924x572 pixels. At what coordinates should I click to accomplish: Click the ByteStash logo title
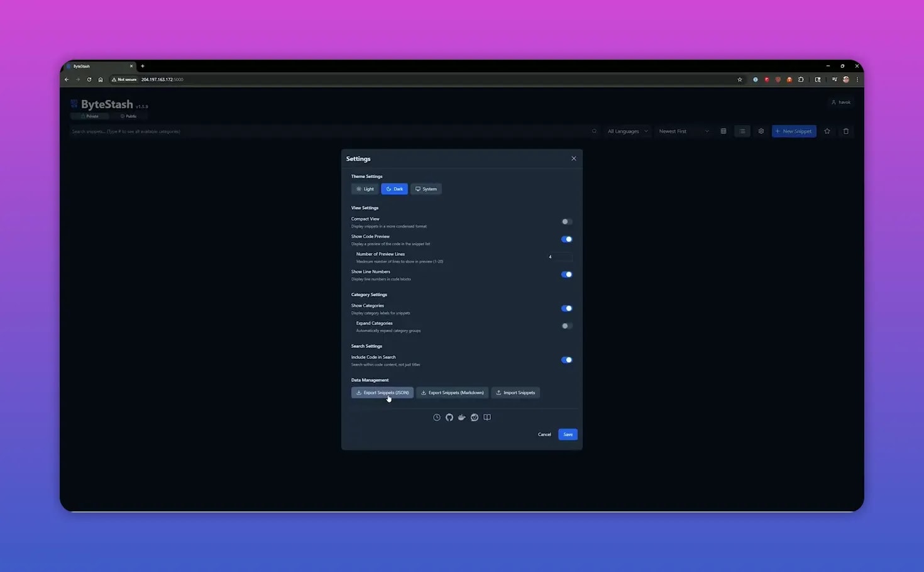tap(107, 104)
